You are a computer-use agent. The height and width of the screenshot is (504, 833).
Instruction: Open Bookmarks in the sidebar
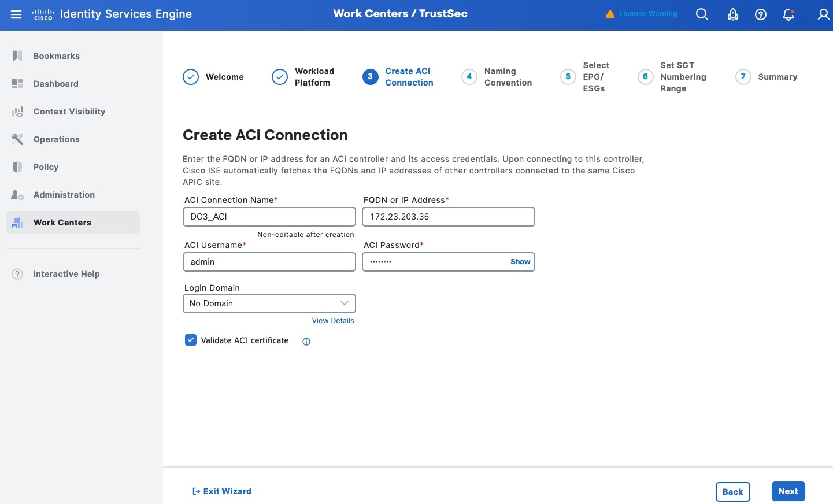[x=73, y=56]
